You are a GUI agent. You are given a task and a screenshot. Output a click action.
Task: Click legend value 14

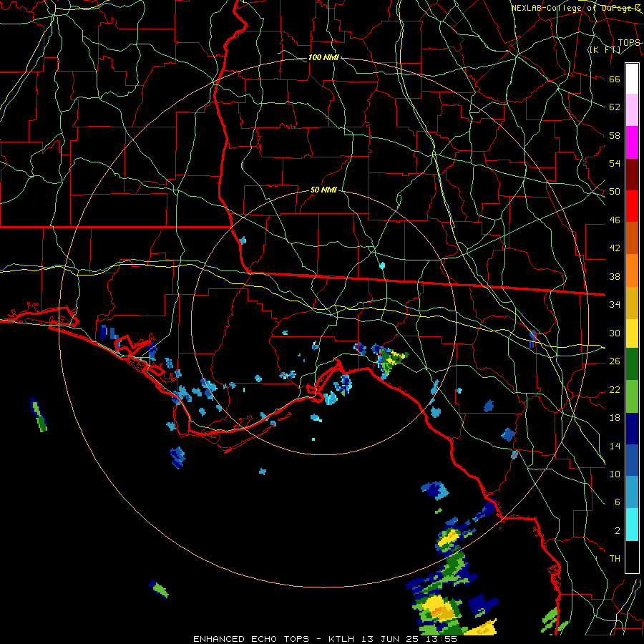(x=615, y=446)
